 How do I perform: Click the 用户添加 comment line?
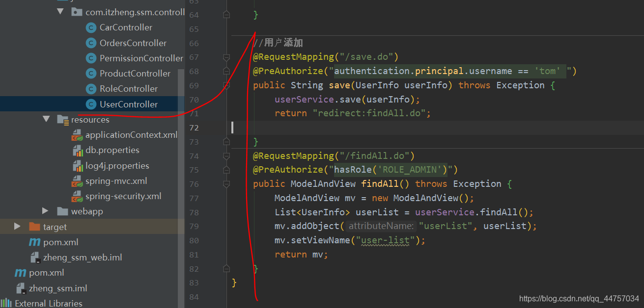[278, 43]
